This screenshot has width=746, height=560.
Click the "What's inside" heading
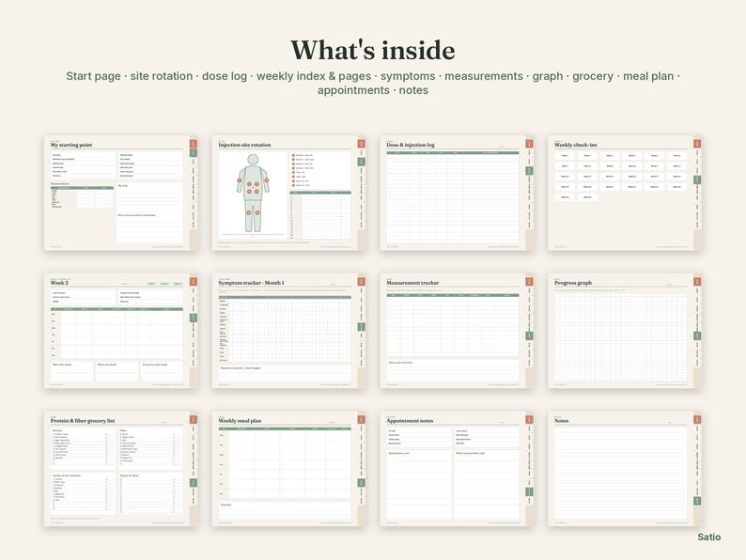[x=373, y=50]
